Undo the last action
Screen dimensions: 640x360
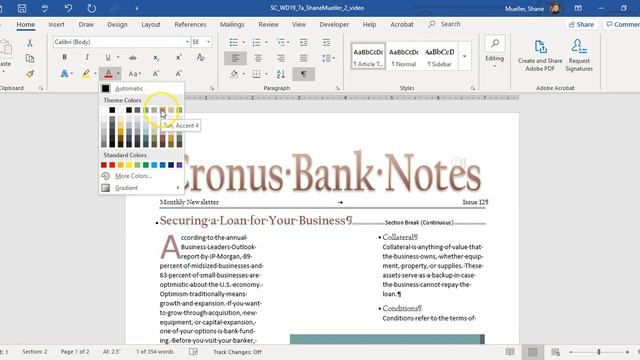(x=68, y=8)
